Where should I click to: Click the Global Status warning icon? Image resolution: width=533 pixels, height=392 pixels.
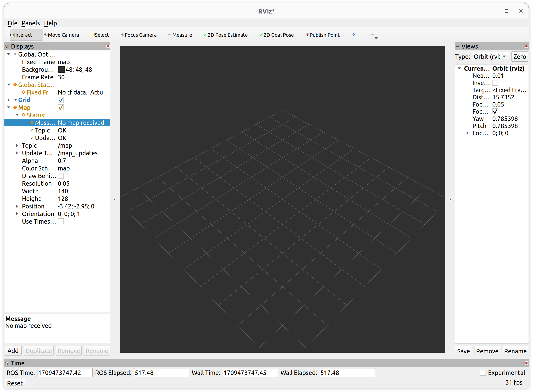click(15, 84)
